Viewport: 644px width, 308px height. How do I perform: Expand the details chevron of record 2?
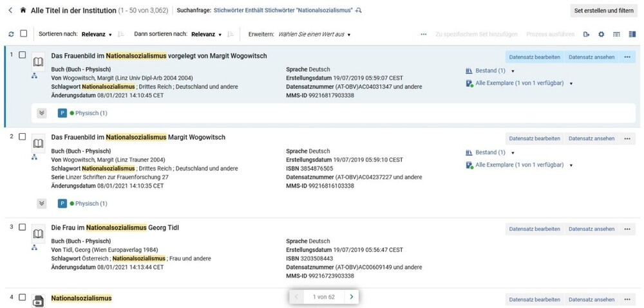[41, 203]
